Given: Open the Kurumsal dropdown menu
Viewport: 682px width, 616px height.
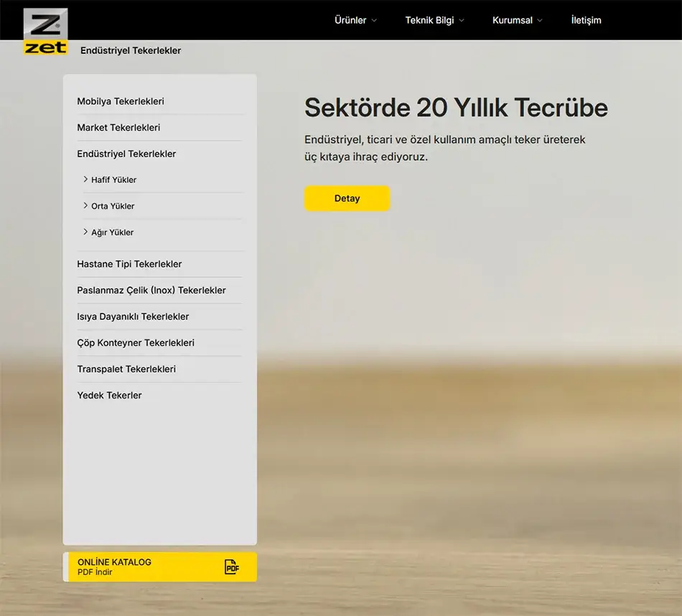Looking at the screenshot, I should tap(517, 20).
